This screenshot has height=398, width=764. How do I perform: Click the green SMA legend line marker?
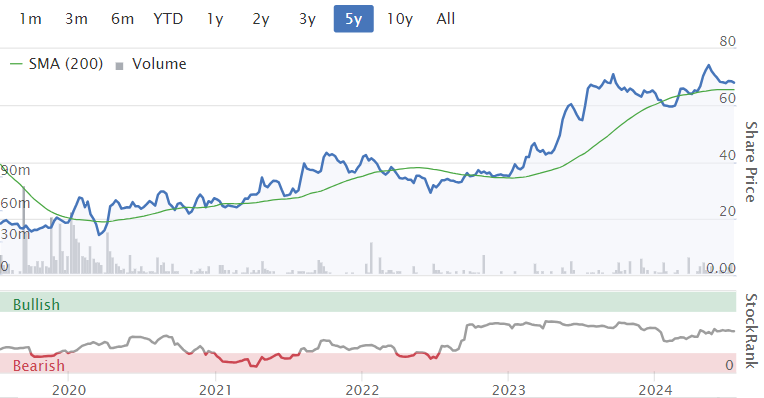click(x=16, y=64)
